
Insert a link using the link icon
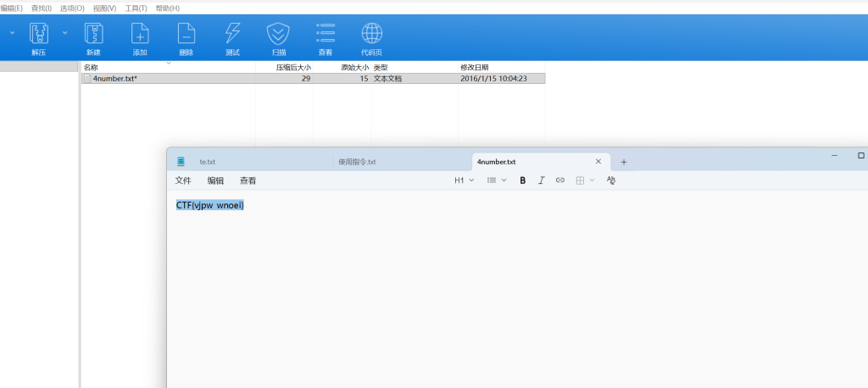tap(559, 180)
